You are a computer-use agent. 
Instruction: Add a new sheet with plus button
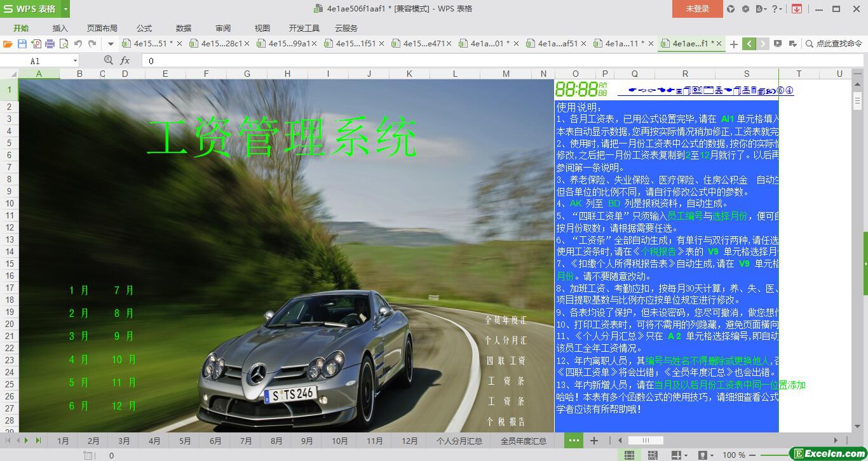(x=594, y=441)
